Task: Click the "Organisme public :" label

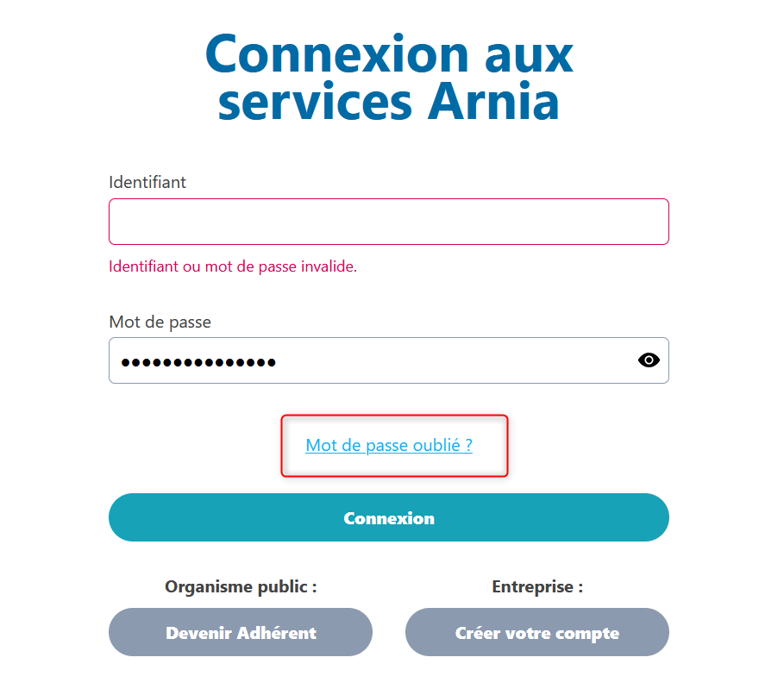Action: (x=241, y=586)
